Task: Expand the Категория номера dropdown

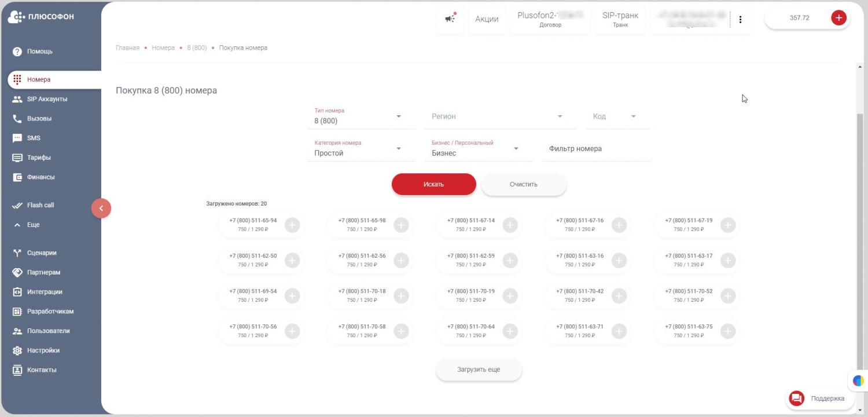Action: pos(398,149)
